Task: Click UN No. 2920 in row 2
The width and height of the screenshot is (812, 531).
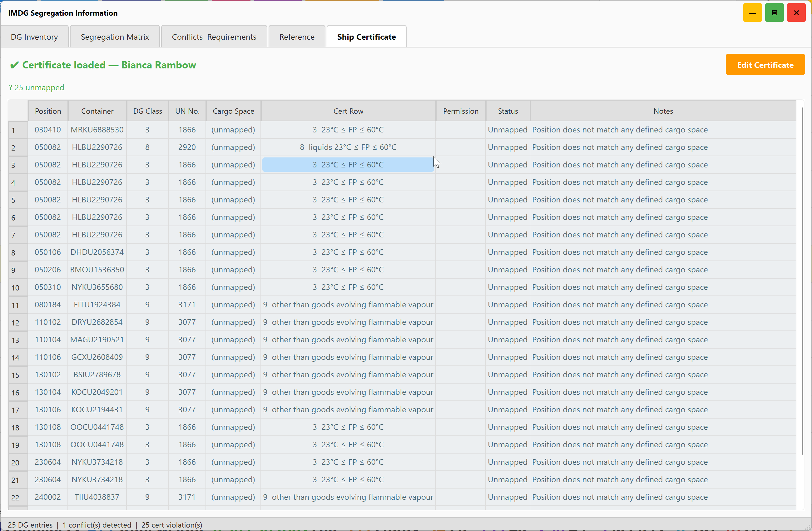Action: [x=187, y=147]
